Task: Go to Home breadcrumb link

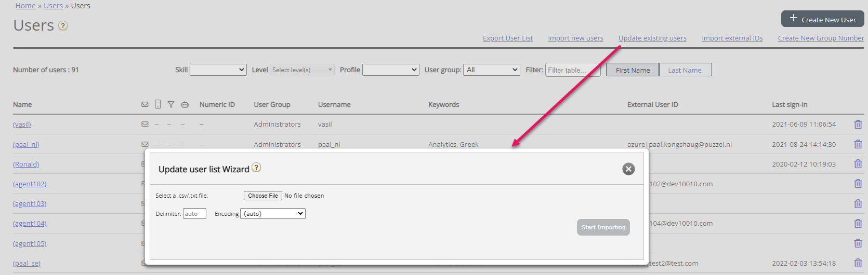Action: 25,6
